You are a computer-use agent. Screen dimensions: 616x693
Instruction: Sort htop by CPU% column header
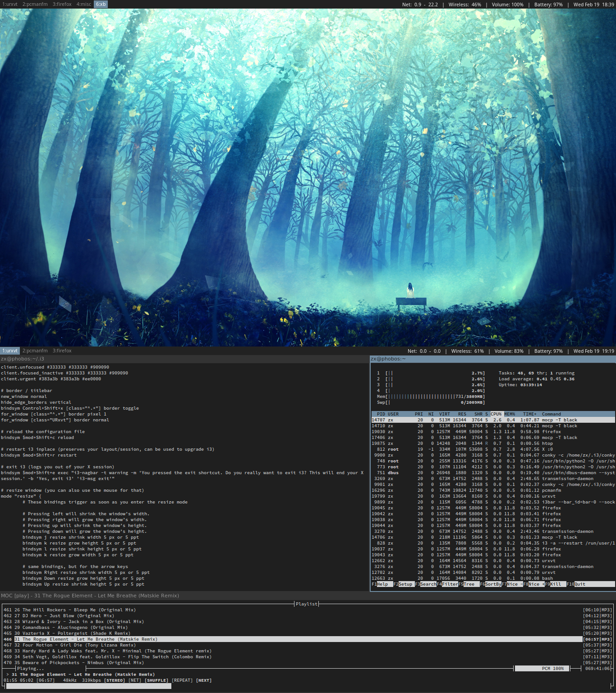496,414
